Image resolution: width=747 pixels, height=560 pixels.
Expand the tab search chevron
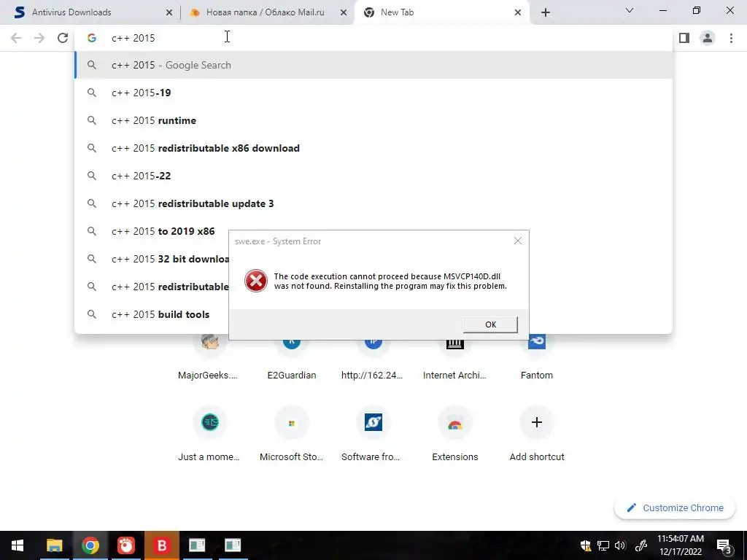[630, 10]
